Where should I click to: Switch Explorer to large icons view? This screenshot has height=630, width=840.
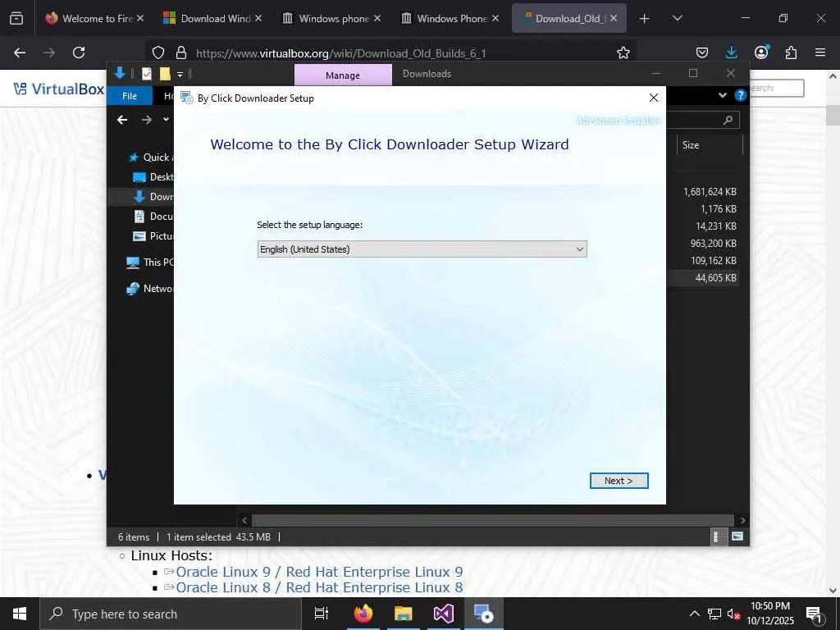click(x=737, y=536)
